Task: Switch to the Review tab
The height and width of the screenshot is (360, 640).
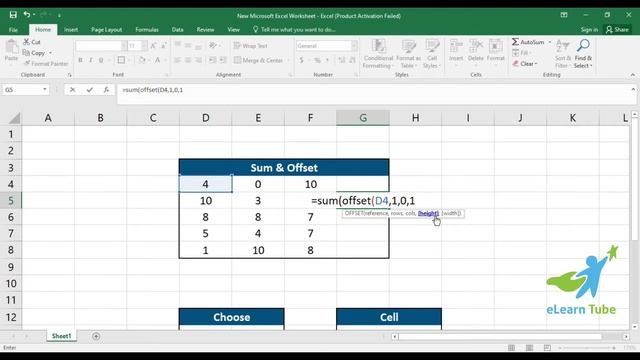Action: pyautogui.click(x=205, y=30)
